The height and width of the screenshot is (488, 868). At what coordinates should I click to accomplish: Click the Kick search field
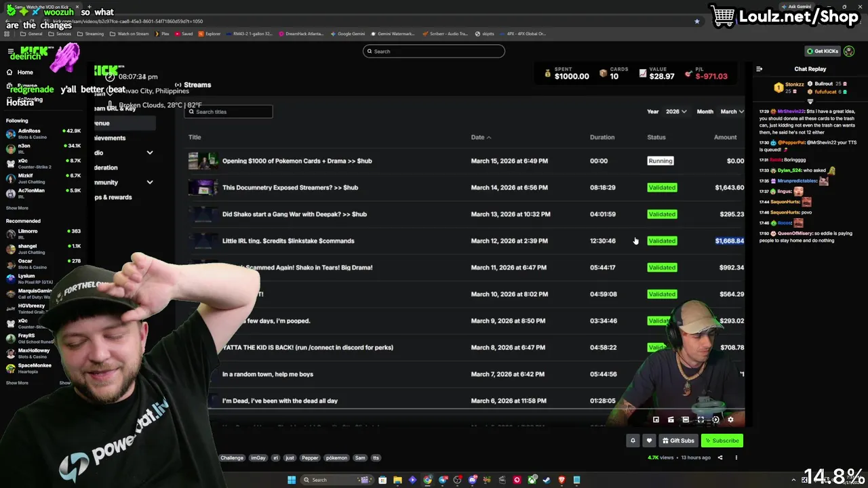pyautogui.click(x=434, y=52)
